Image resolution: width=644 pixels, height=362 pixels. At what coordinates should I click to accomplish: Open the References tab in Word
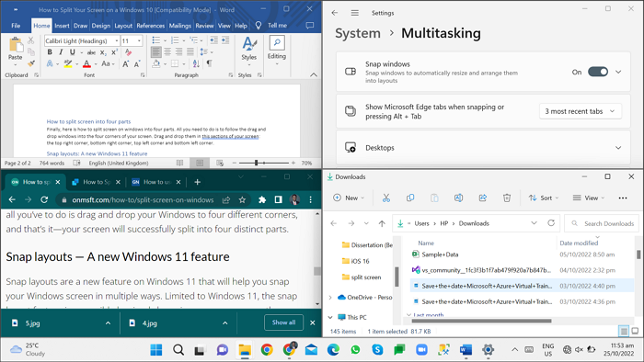pos(151,26)
